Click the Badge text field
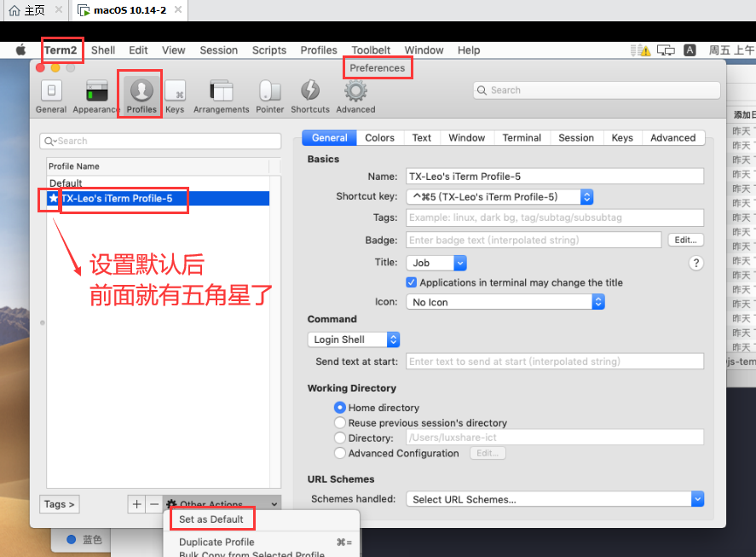The width and height of the screenshot is (756, 557). 534,240
